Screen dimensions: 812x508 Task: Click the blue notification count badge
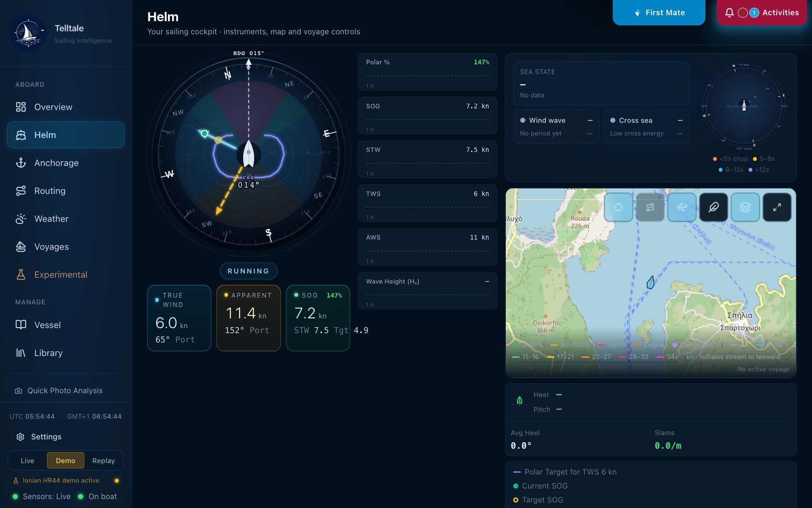click(754, 13)
